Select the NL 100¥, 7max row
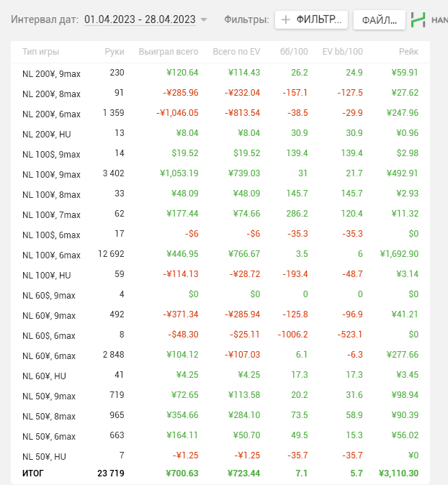Image resolution: width=448 pixels, height=485 pixels. pyautogui.click(x=220, y=214)
